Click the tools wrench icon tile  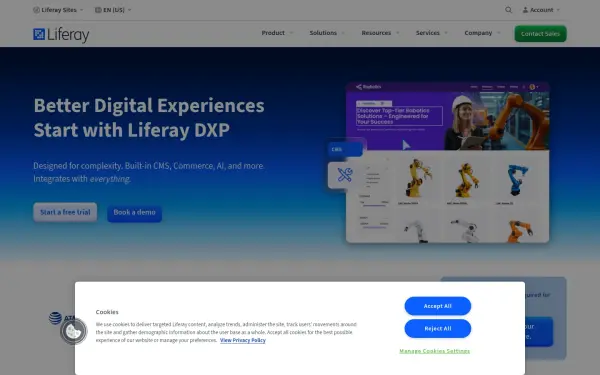344,175
